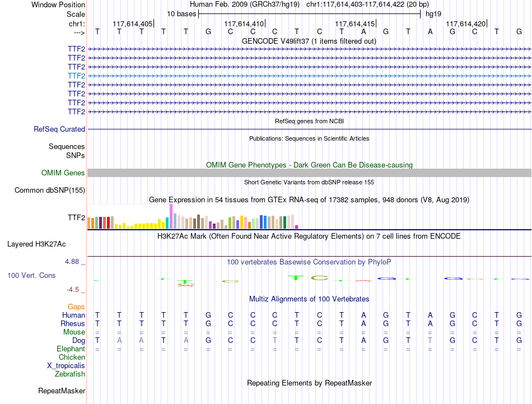
Task: Click the 117,614,410 position marker on ruler
Action: [244, 24]
